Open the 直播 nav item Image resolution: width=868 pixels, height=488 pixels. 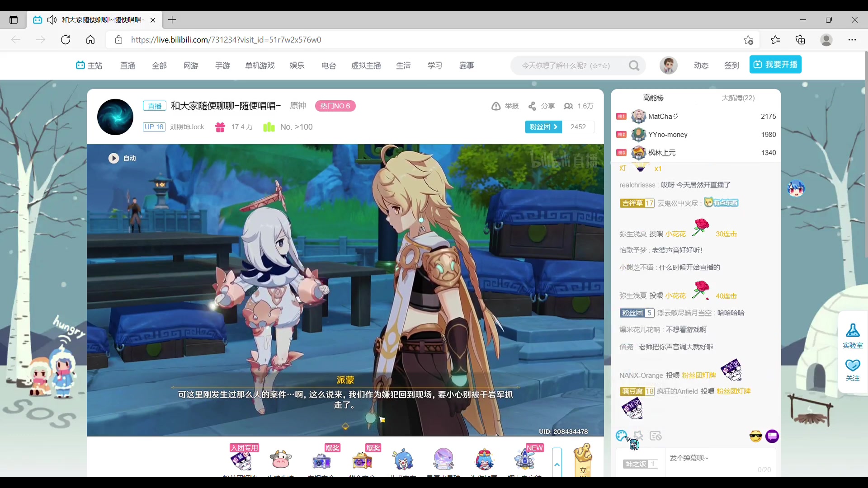(128, 66)
